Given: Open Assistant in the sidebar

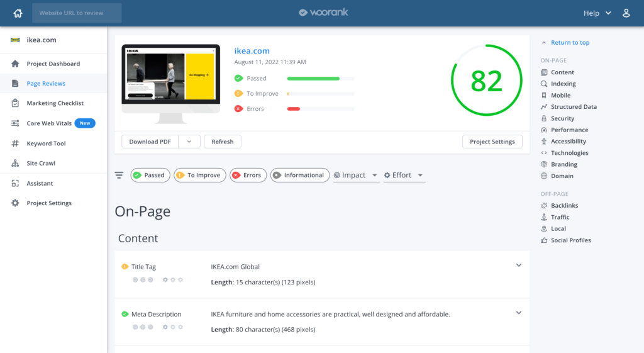Looking at the screenshot, I should tap(53, 183).
